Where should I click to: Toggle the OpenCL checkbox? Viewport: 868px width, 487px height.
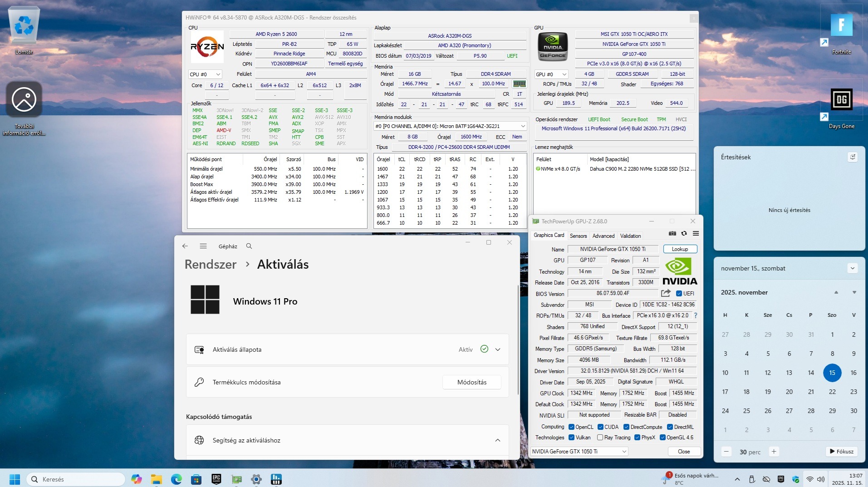point(571,427)
